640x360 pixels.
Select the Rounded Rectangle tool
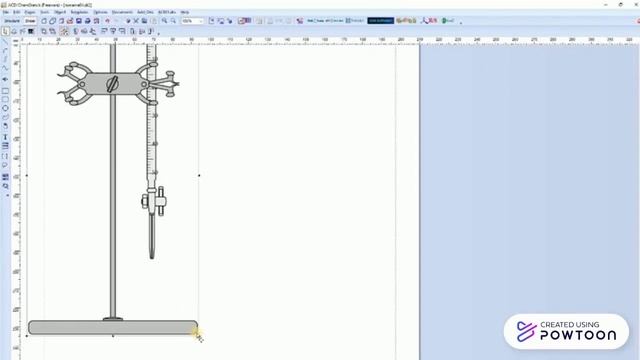coord(5,99)
